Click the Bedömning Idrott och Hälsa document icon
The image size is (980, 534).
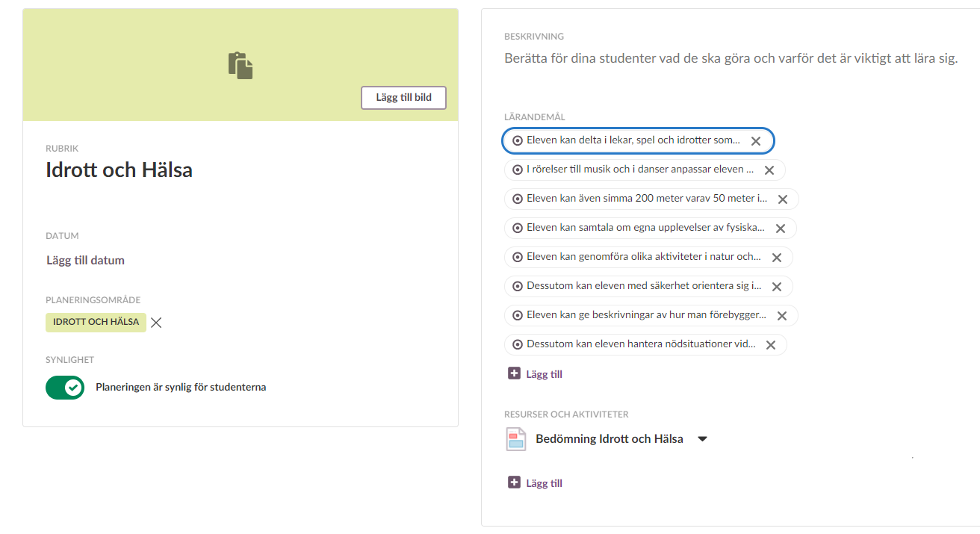(516, 439)
